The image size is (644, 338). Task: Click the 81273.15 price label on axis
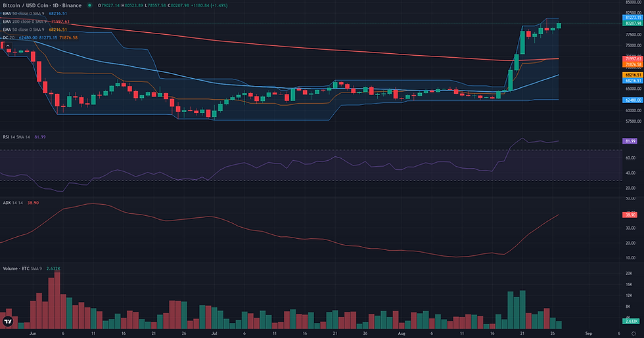[632, 18]
